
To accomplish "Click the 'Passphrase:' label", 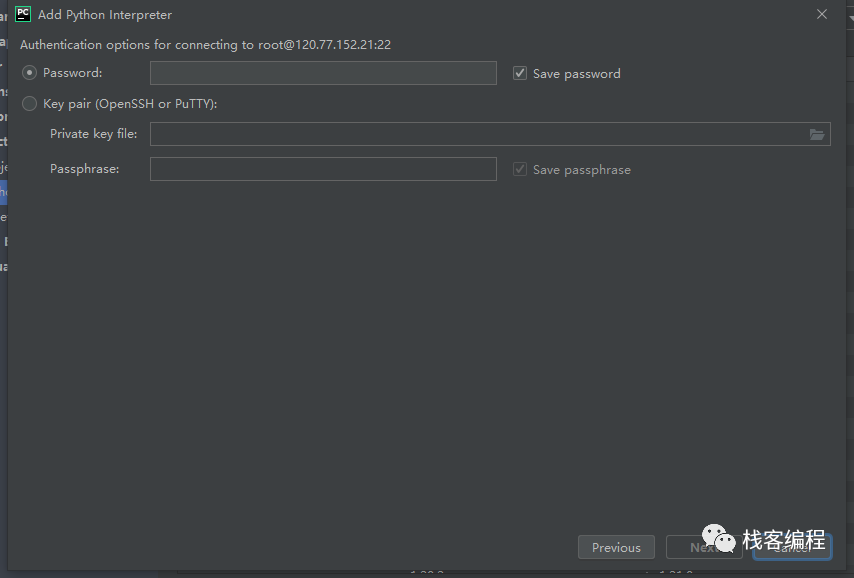I will click(x=84, y=169).
